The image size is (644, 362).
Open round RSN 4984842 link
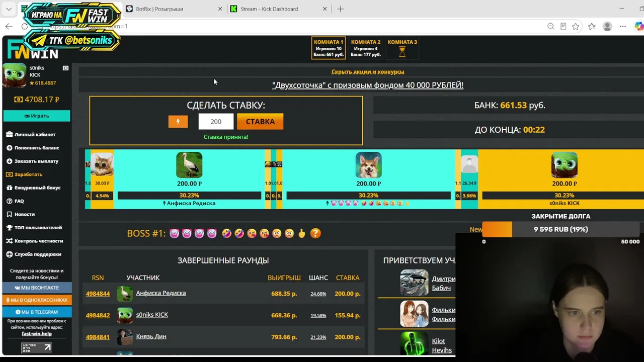click(98, 315)
